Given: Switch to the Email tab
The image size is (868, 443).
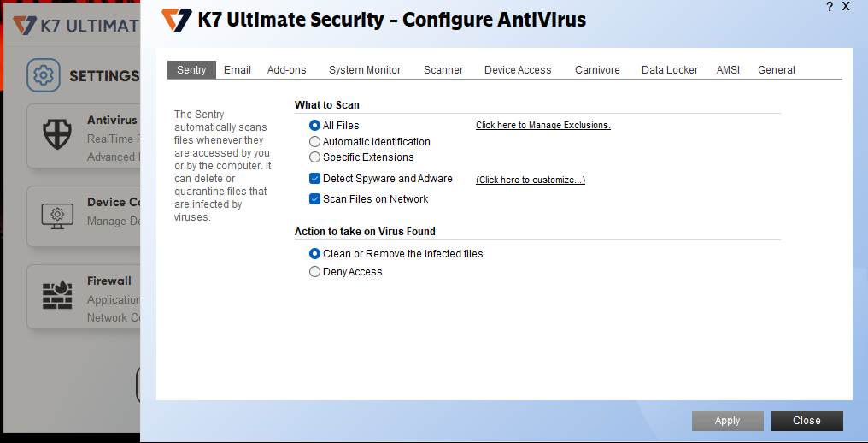Looking at the screenshot, I should coord(238,70).
